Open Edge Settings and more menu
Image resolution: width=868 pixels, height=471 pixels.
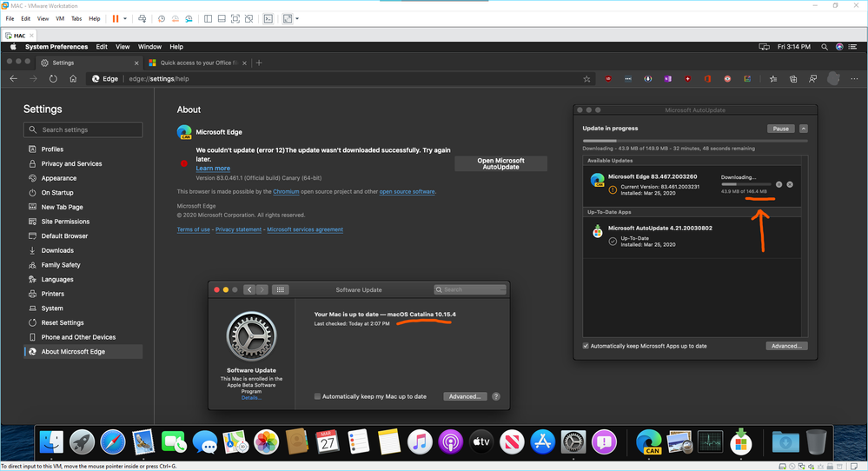point(854,78)
